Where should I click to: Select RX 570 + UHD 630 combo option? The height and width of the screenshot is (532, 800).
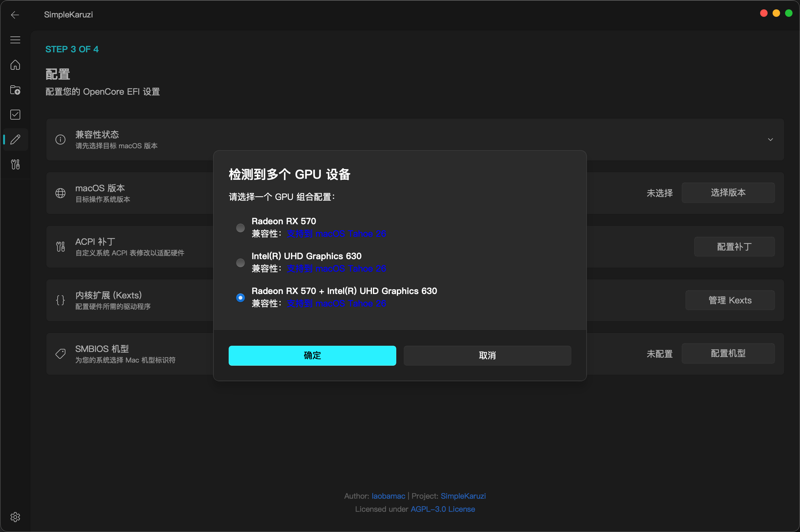point(240,297)
